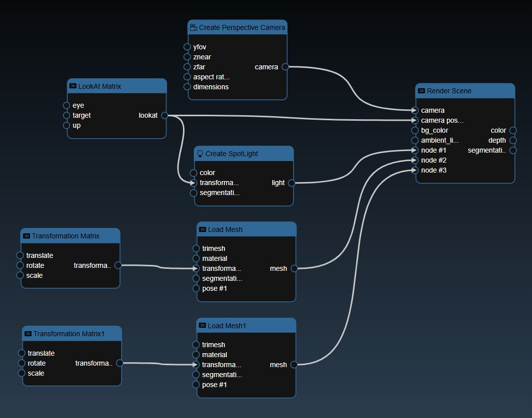
Task: Click the yfov input port
Action: (x=187, y=47)
